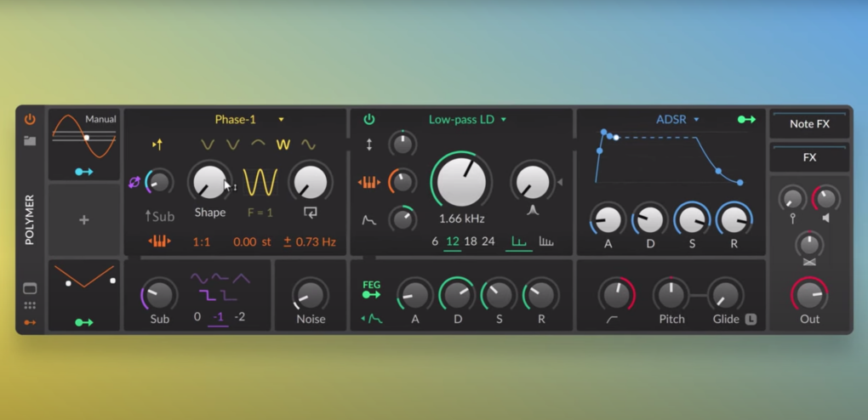Toggle the Polymer device power icon

(30, 119)
